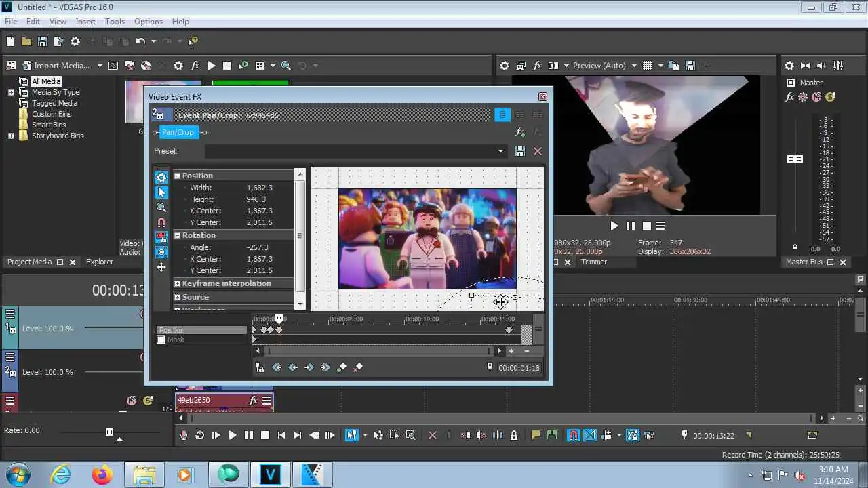
Task: Go to next keyframe
Action: pos(309,367)
